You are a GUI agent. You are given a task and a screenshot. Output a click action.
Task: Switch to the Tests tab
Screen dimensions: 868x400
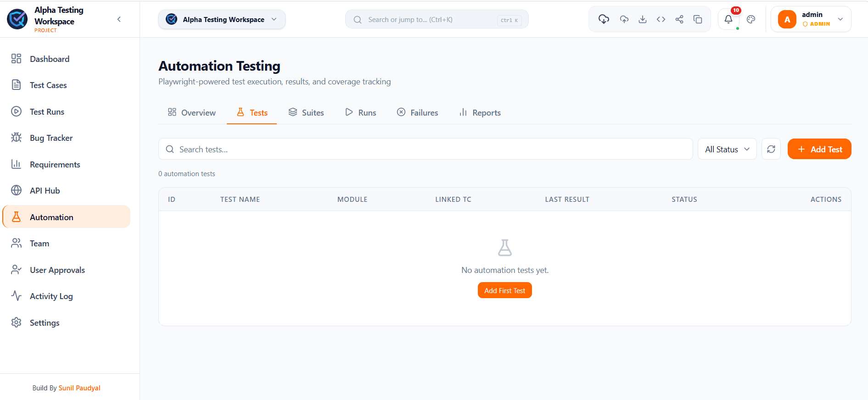coord(252,112)
